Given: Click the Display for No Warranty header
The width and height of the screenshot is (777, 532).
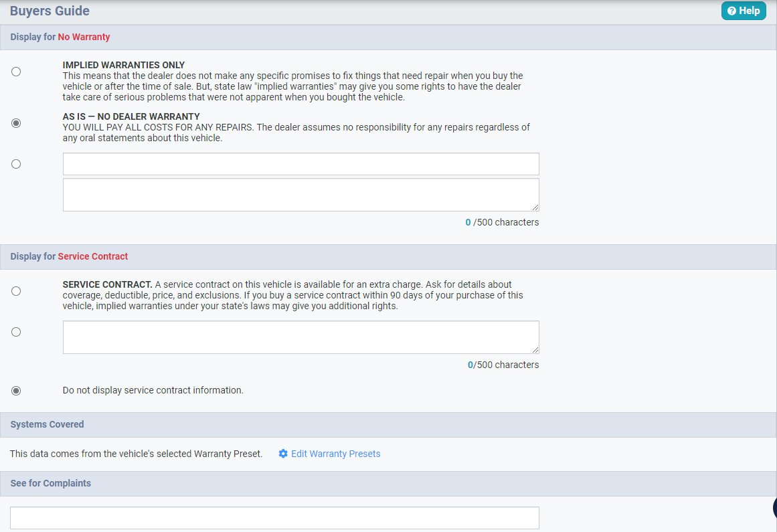Looking at the screenshot, I should click(60, 37).
